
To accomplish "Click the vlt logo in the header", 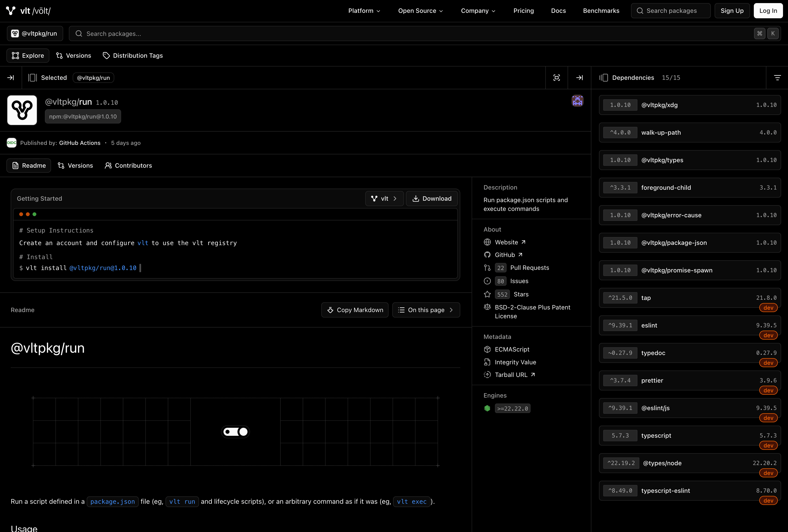I will [28, 11].
